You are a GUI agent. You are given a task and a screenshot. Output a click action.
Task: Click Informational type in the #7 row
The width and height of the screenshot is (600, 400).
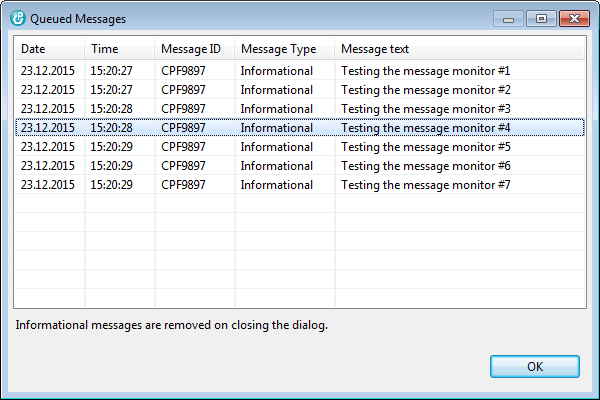(277, 184)
